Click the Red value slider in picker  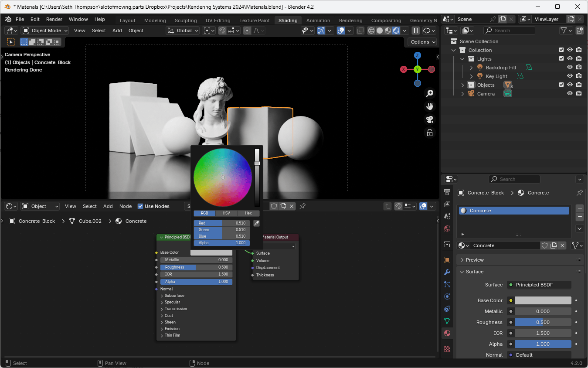click(222, 223)
